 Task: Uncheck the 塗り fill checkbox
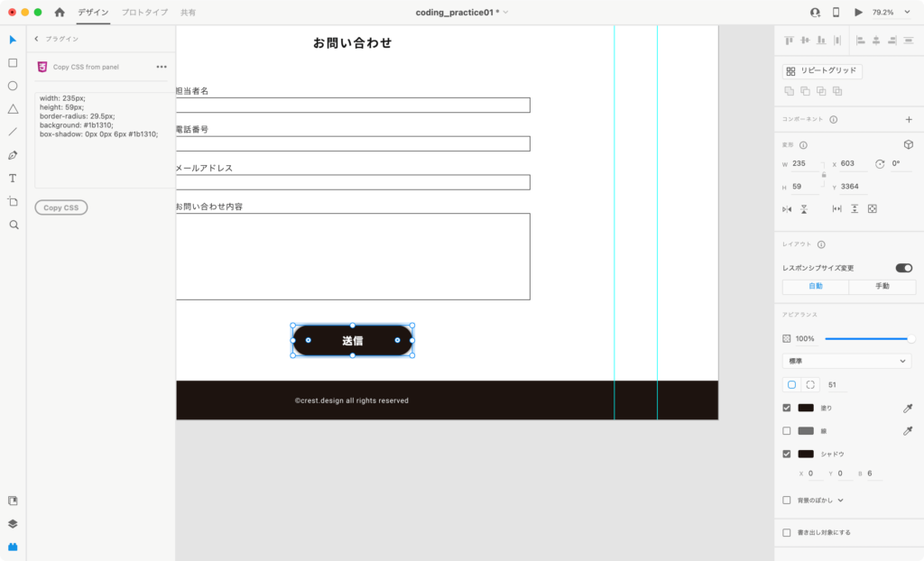[787, 408]
